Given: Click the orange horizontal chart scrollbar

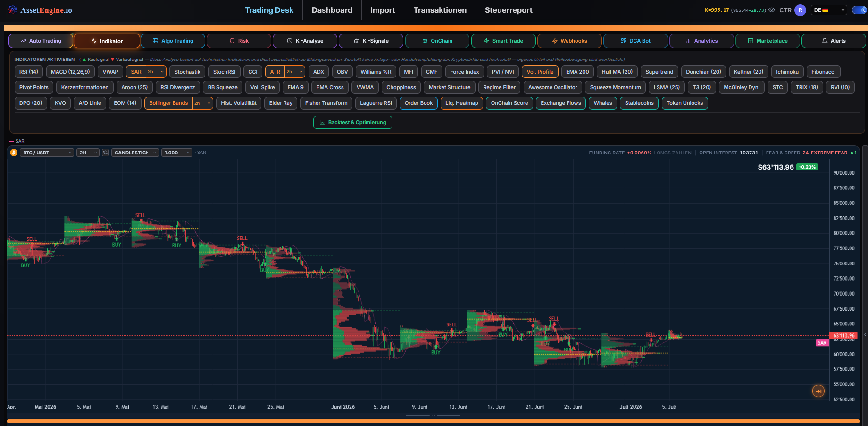Looking at the screenshot, I should 433,421.
